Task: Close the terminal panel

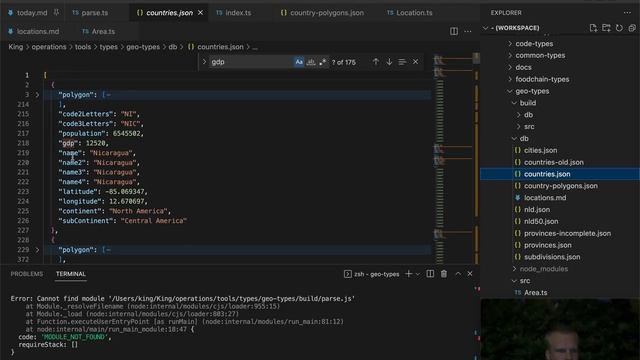Action: point(470,274)
